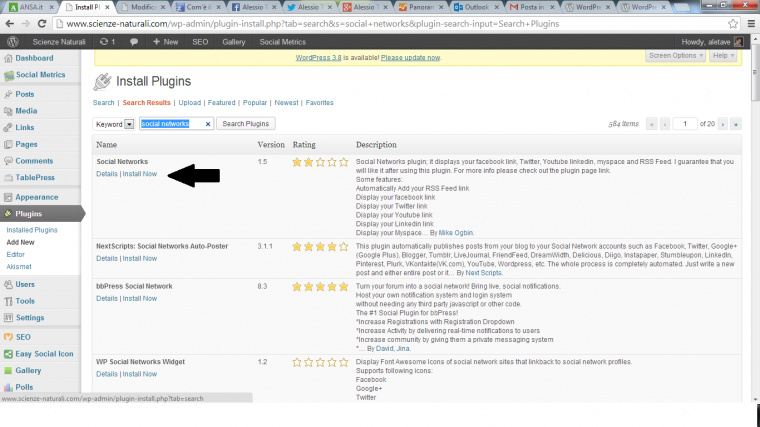Open comments bubble icon in admin bar
The width and height of the screenshot is (760, 427).
pos(134,42)
